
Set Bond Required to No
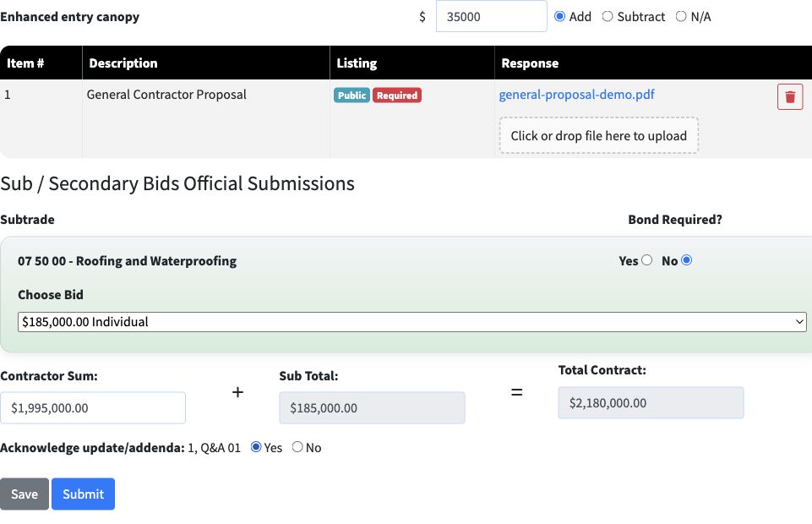click(x=687, y=260)
